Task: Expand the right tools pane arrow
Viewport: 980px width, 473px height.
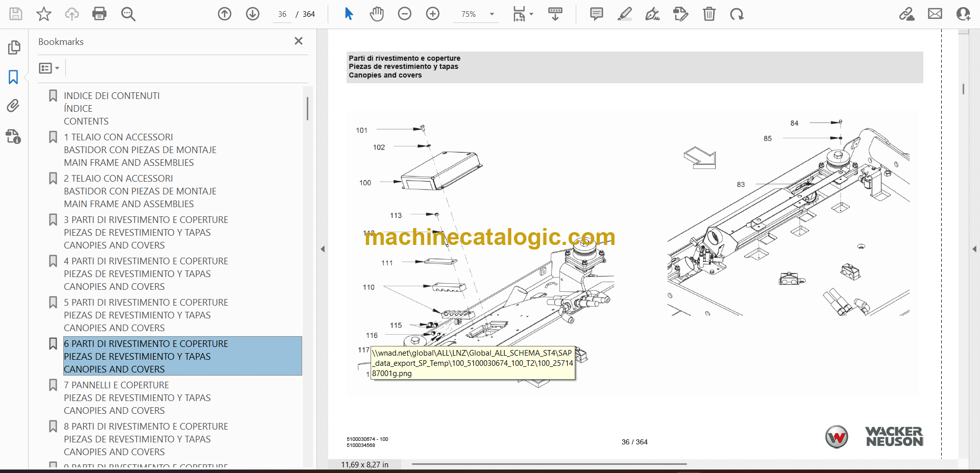Action: 974,249
